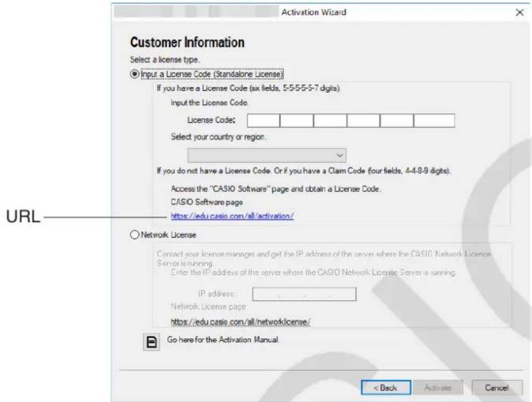Click the third License Code field
532x402 pixels.
coord(330,121)
